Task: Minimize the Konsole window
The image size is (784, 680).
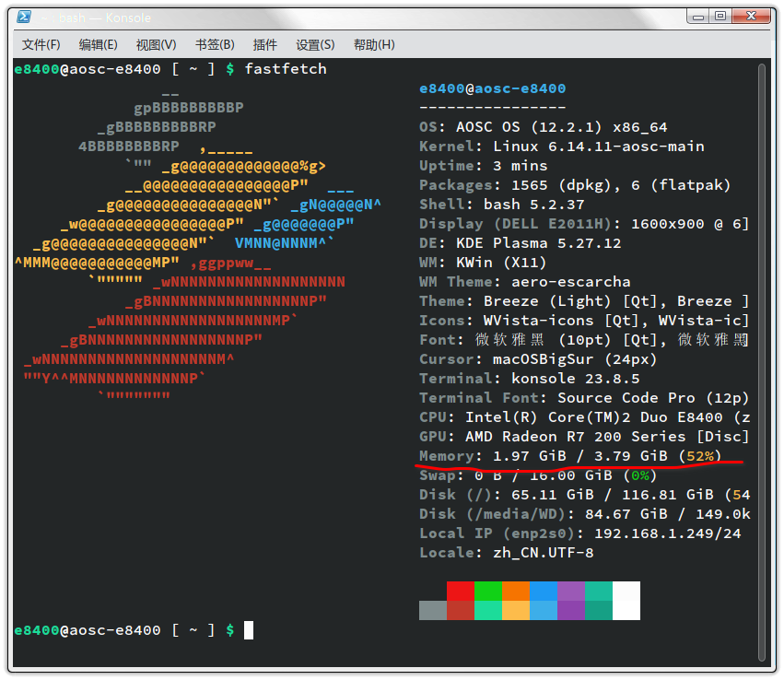Action: point(698,17)
